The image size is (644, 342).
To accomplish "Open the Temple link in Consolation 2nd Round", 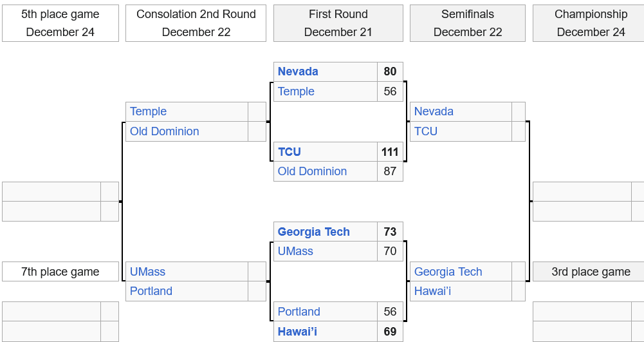I will 148,111.
